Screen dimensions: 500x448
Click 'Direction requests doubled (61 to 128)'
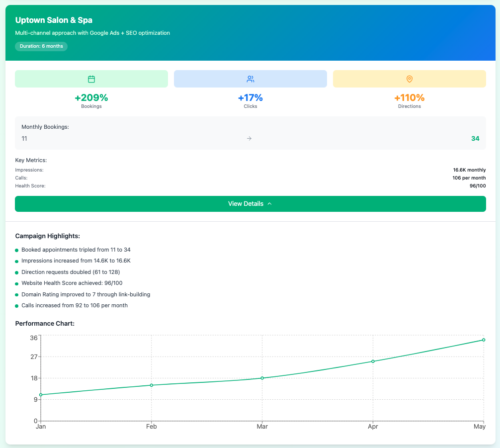[x=71, y=272]
